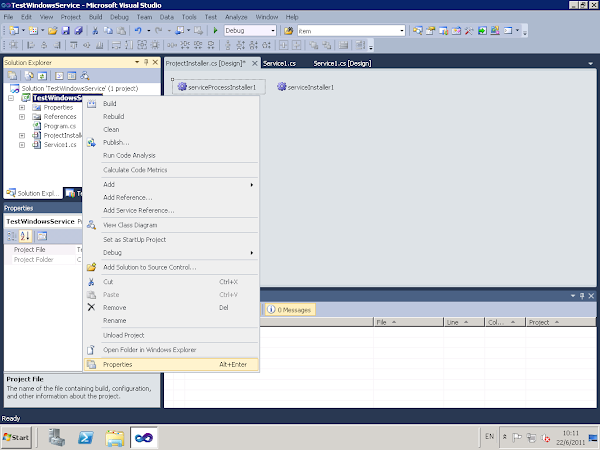The image size is (600, 450).
Task: Click the Windows Start button
Action: coord(16,437)
